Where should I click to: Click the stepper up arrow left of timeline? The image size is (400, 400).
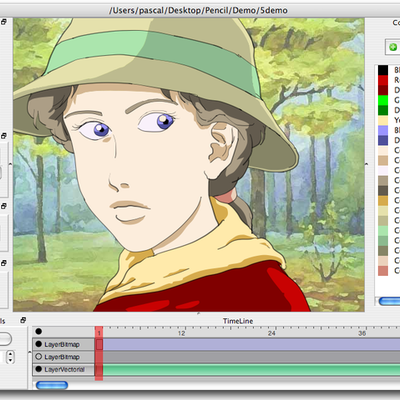(x=10, y=353)
